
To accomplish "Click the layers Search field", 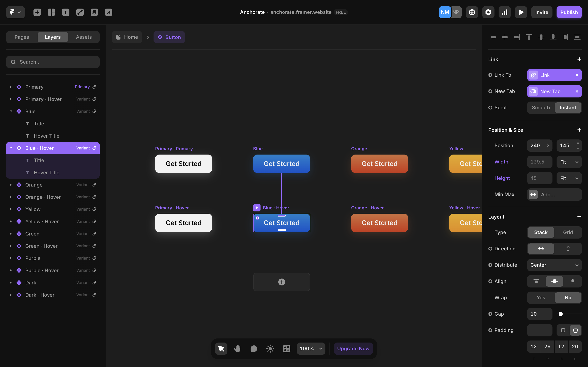I will click(x=53, y=62).
